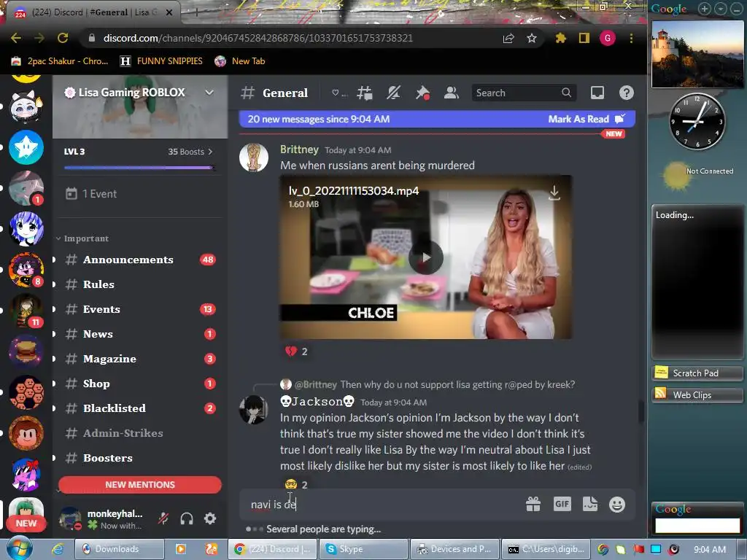Show member list icon

pyautogui.click(x=451, y=93)
